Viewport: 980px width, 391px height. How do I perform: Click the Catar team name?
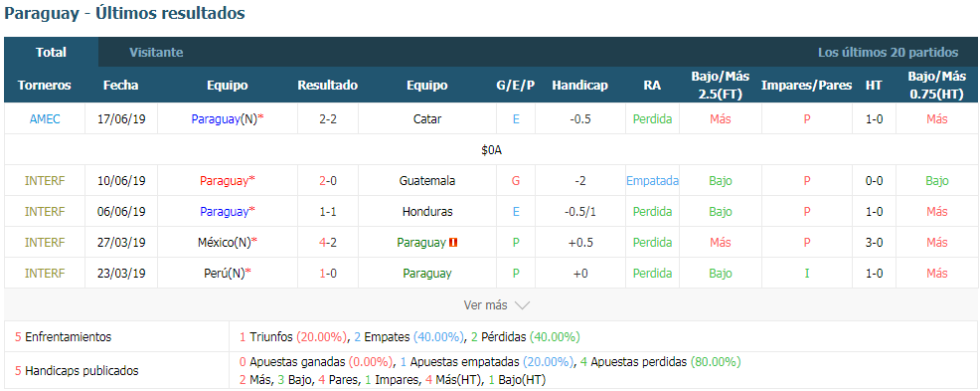pyautogui.click(x=426, y=118)
